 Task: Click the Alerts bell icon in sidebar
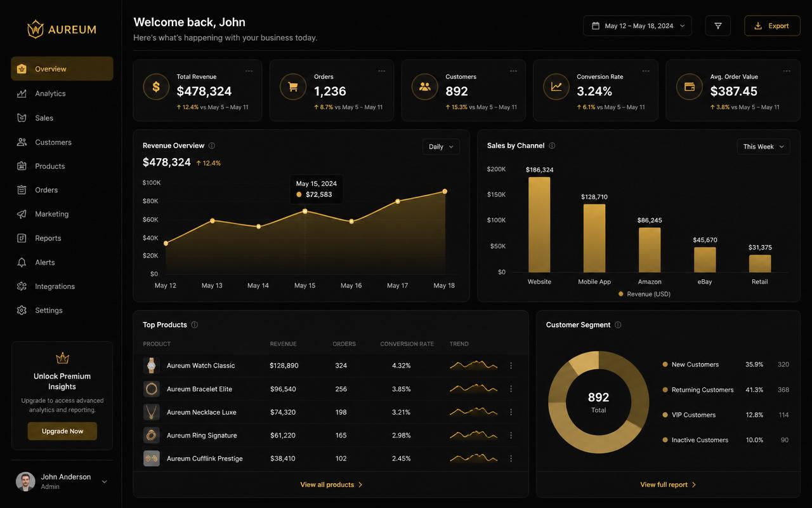pyautogui.click(x=22, y=262)
